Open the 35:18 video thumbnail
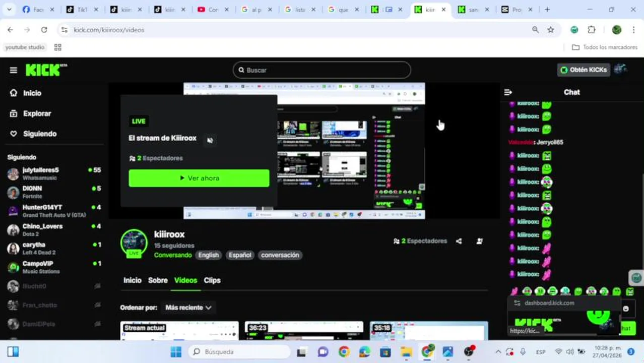This screenshot has width=644, height=363. point(429,331)
